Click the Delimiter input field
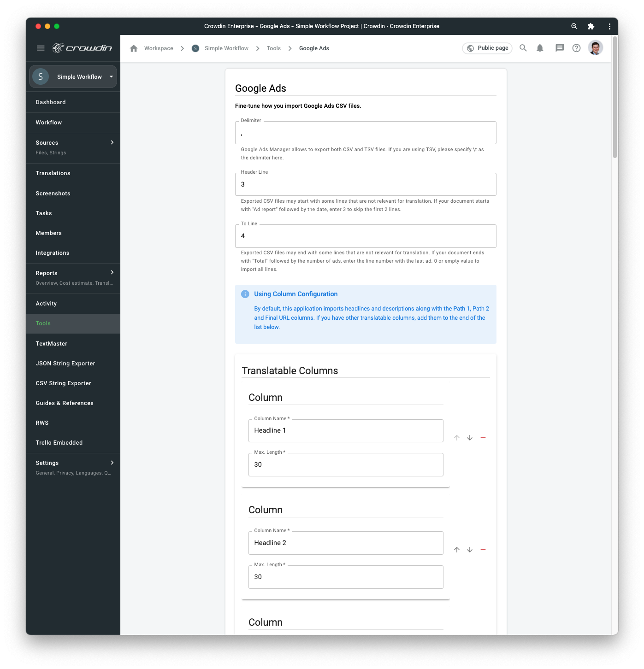Image resolution: width=644 pixels, height=669 pixels. [366, 133]
